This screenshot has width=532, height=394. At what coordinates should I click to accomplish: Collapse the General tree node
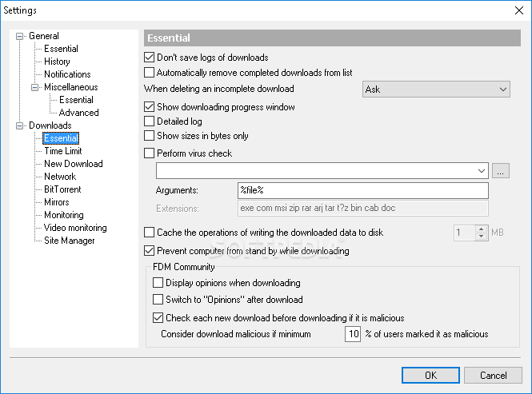(x=20, y=36)
